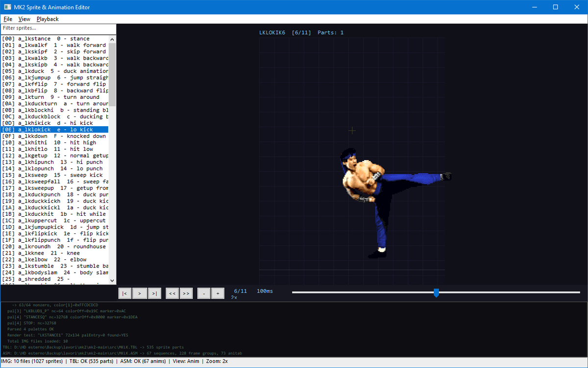
Task: Select a_lkelbow elbow entry
Action: point(55,259)
